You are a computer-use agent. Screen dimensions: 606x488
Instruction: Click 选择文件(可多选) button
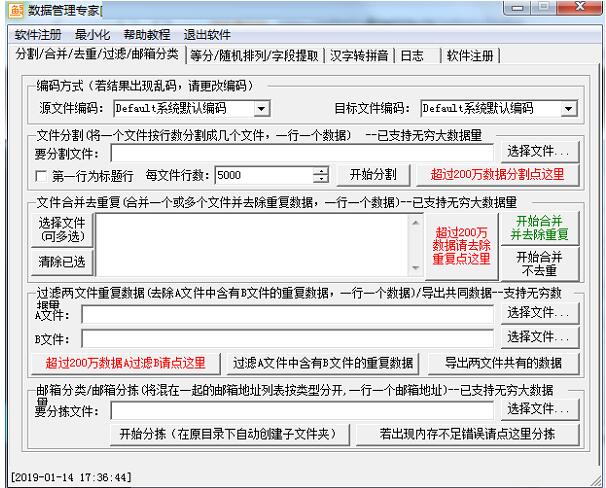pos(62,230)
